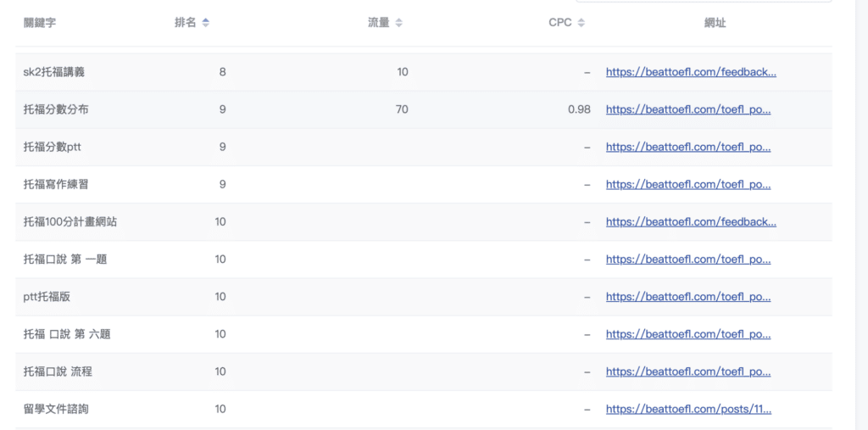Screen dimensions: 868x430
Task: Open the feedback URL for sk2托福講義
Action: pos(690,72)
